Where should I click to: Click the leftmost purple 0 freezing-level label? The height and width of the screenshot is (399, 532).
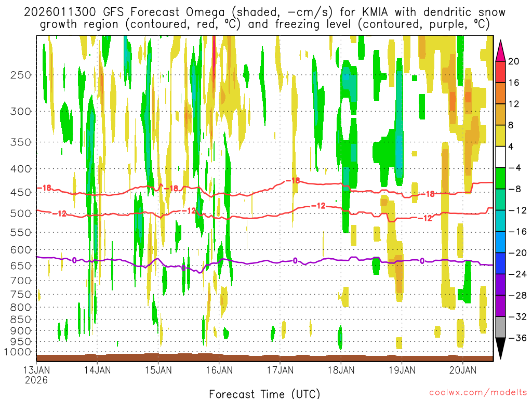click(x=74, y=260)
